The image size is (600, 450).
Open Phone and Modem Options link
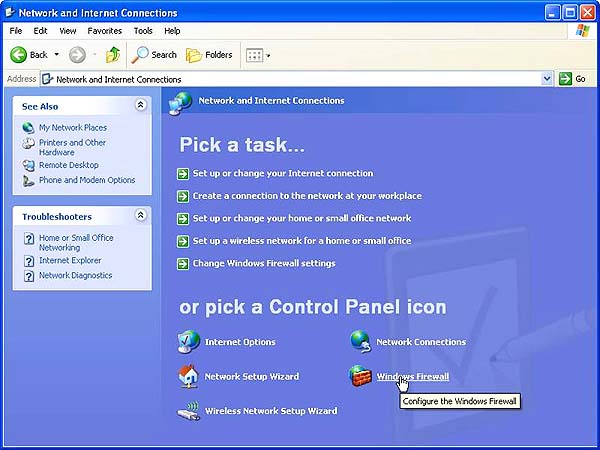coord(87,180)
